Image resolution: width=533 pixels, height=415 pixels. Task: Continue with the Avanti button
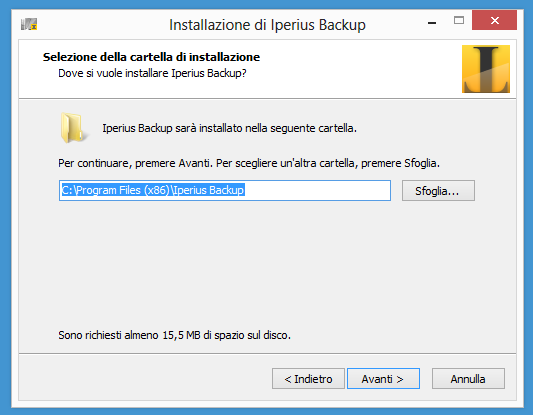[383, 379]
